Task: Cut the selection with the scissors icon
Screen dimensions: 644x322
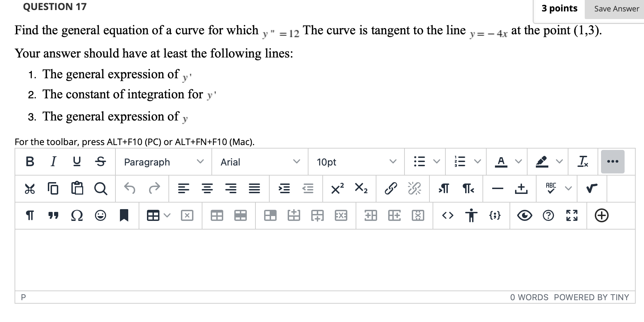Action: 30,189
